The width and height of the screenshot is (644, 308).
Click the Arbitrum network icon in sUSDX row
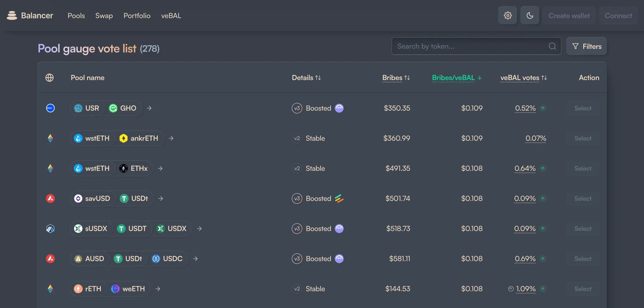click(x=50, y=229)
